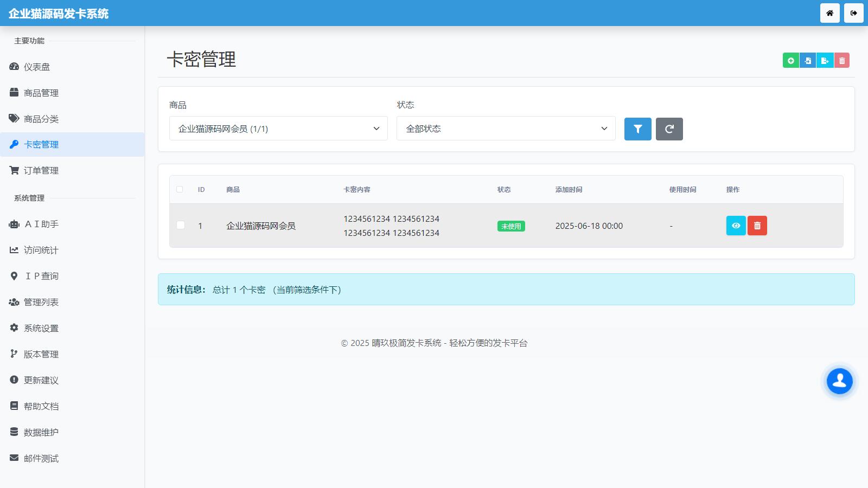This screenshot has height=488, width=868.
Task: Go to 商品管理 in the sidebar
Action: coord(41,93)
